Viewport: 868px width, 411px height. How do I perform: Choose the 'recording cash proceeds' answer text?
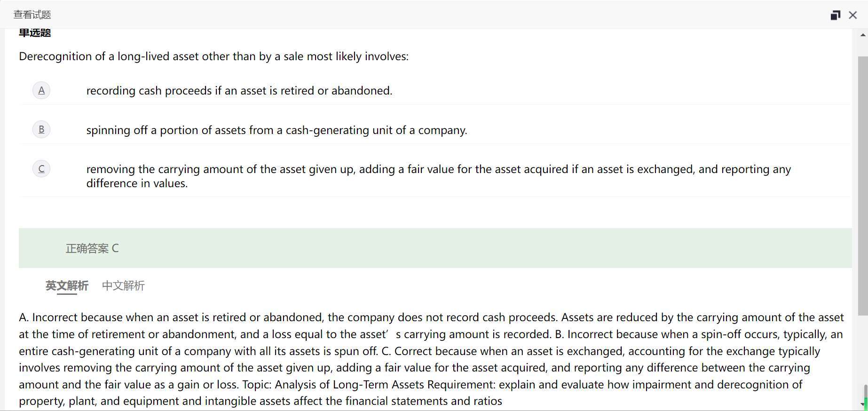239,91
